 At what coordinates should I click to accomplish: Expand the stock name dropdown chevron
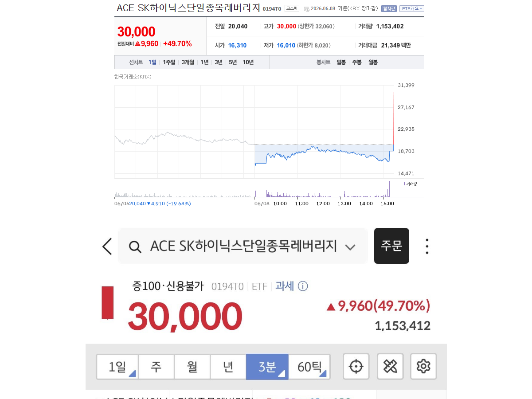[350, 247]
